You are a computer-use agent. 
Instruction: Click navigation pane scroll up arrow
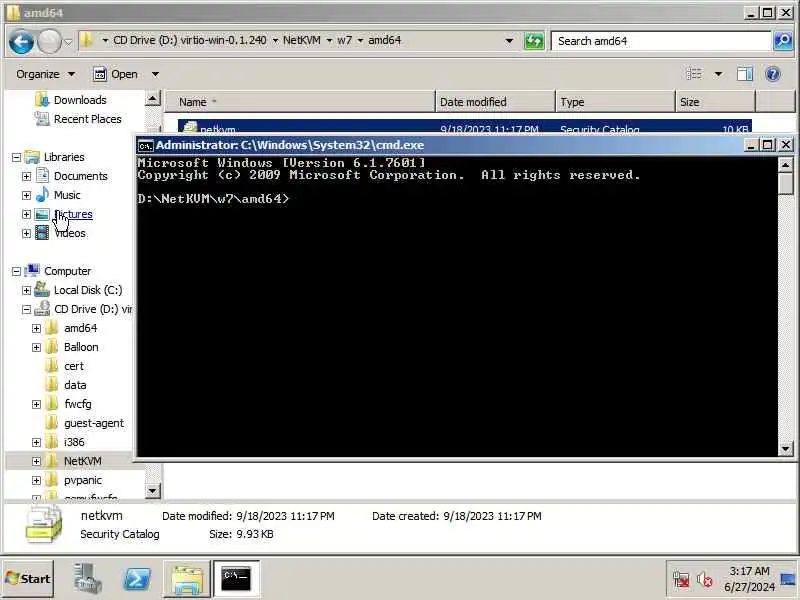(153, 98)
